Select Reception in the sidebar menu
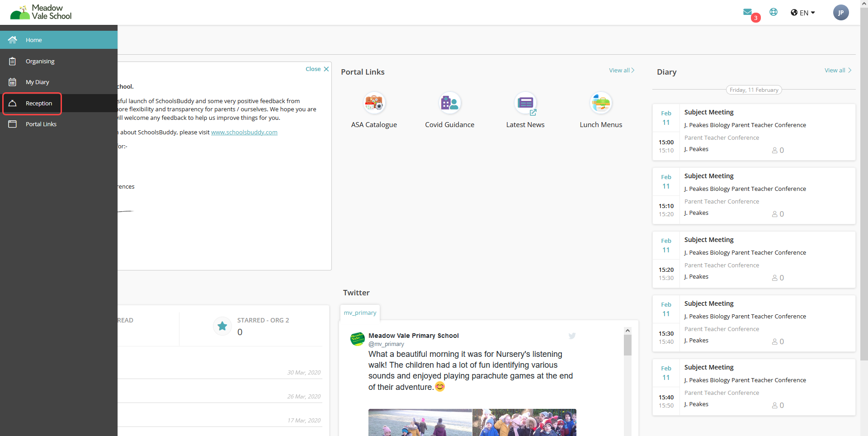The width and height of the screenshot is (868, 436). click(x=38, y=103)
